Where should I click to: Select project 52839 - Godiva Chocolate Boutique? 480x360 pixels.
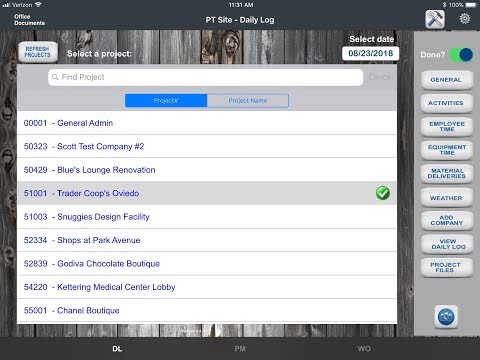click(x=207, y=264)
